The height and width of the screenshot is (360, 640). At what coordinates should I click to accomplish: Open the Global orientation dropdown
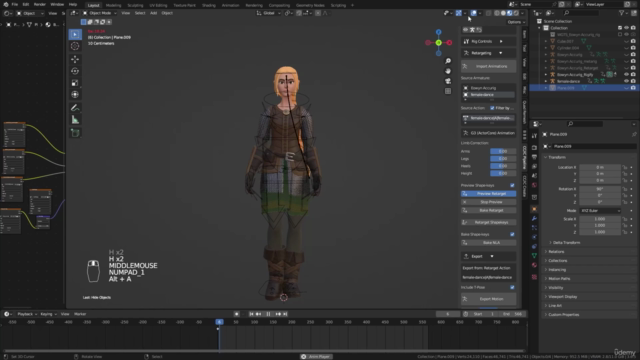pyautogui.click(x=269, y=13)
